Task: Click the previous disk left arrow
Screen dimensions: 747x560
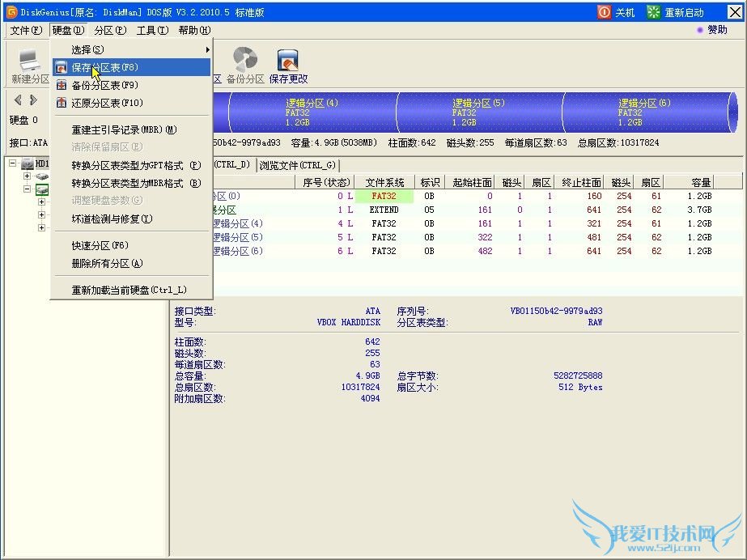Action: click(x=18, y=100)
